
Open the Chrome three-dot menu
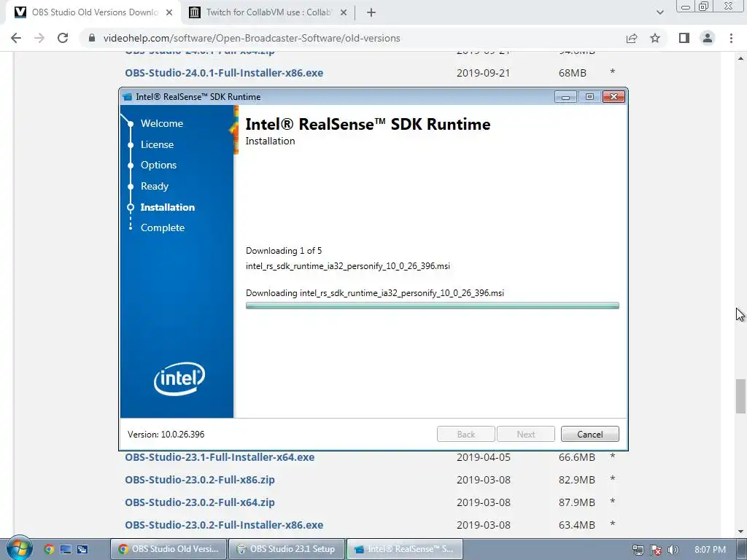[731, 38]
